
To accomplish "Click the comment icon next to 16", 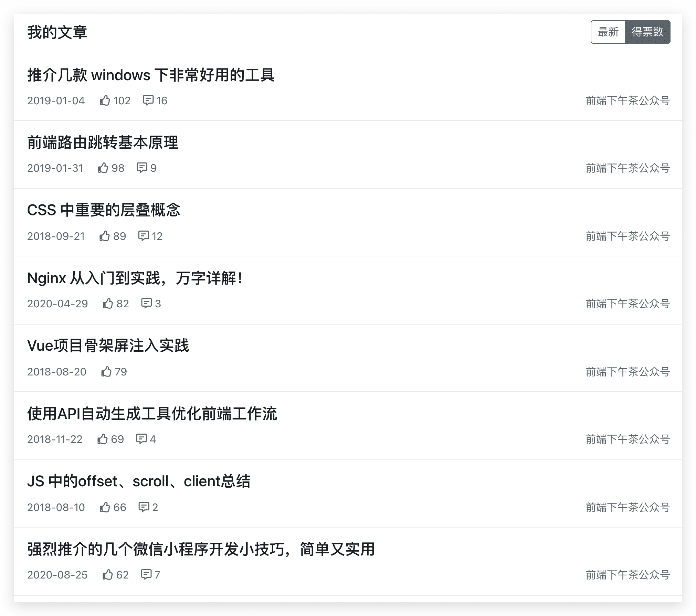I will (x=148, y=100).
